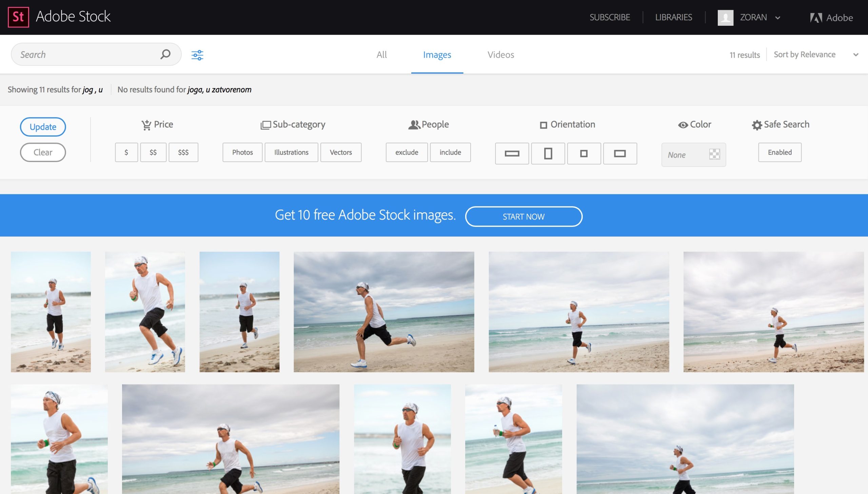The width and height of the screenshot is (868, 494).
Task: Select wide panoramic orientation icon
Action: [512, 154]
